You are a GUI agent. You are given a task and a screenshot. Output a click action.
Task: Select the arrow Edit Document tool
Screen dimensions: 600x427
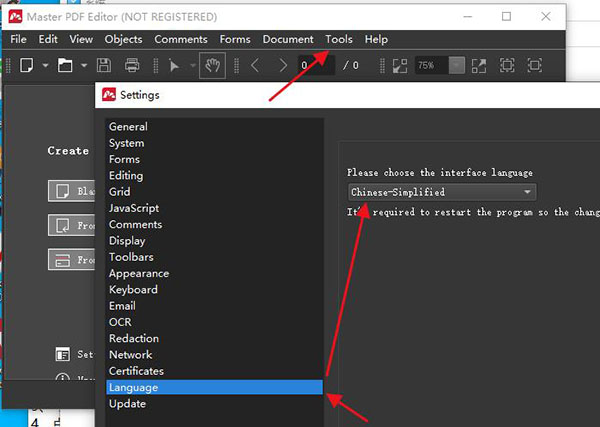[x=174, y=66]
